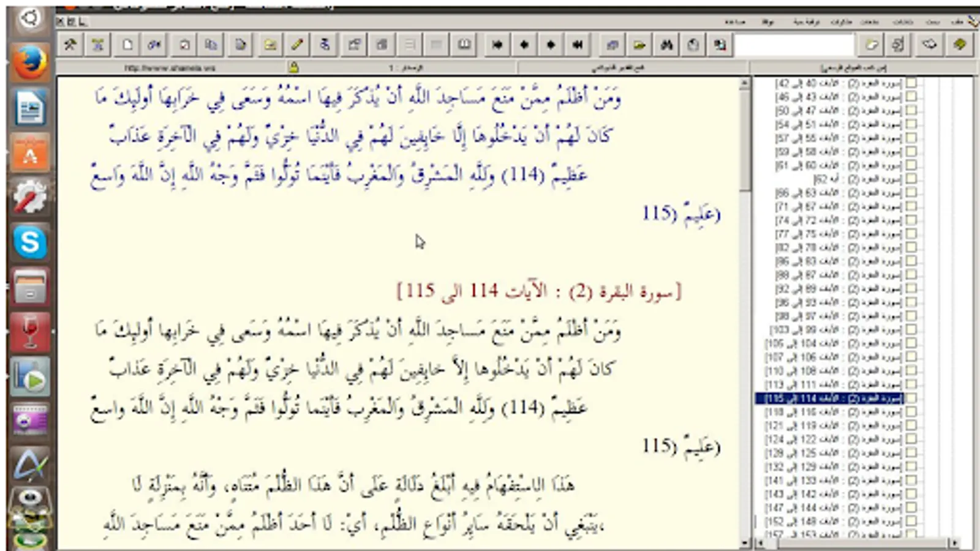Image resolution: width=980 pixels, height=551 pixels.
Task: Click the toolbar search text field
Action: [794, 45]
